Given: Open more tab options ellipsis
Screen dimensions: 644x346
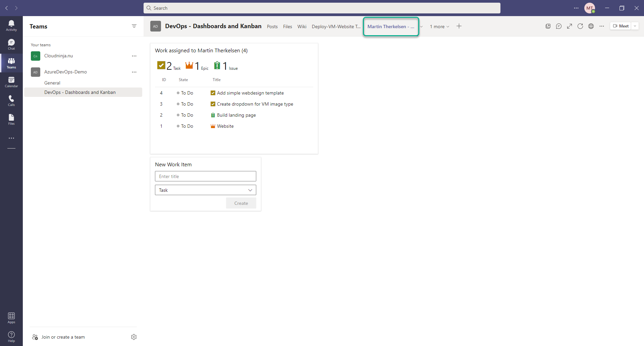Looking at the screenshot, I should [602, 26].
